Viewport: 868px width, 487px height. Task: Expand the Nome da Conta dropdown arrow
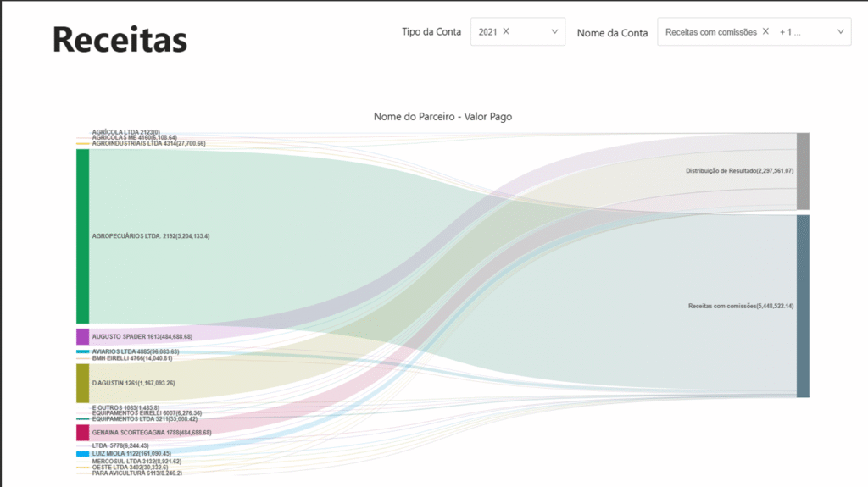[x=841, y=31]
